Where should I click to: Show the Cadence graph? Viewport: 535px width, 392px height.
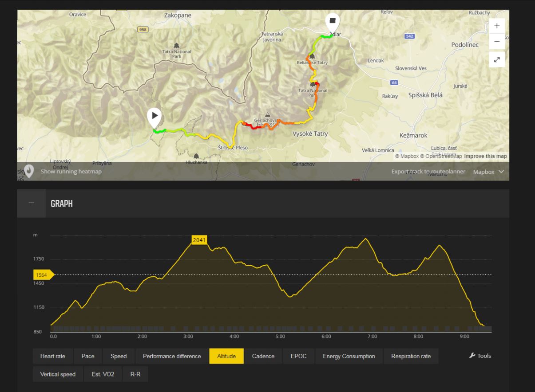point(263,356)
